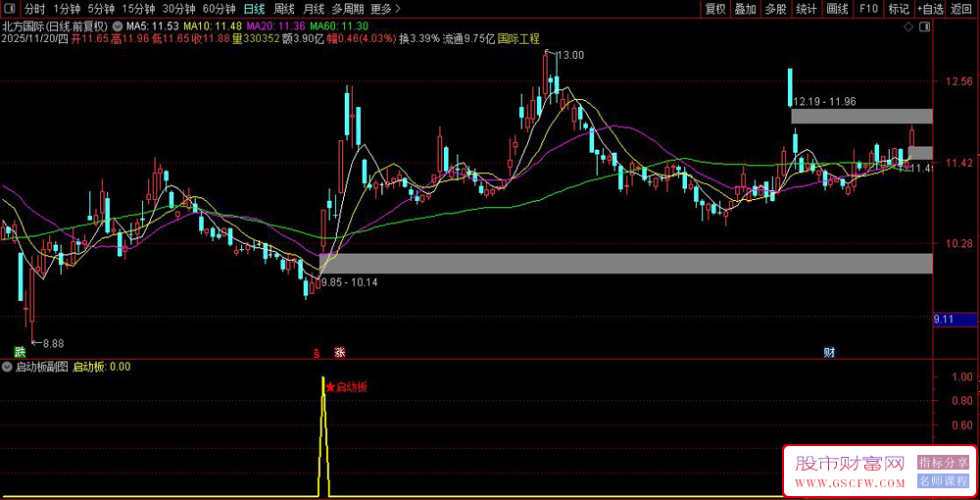Click the 换3.39% turnover value
Screen dimensions: 980x500
click(x=419, y=39)
